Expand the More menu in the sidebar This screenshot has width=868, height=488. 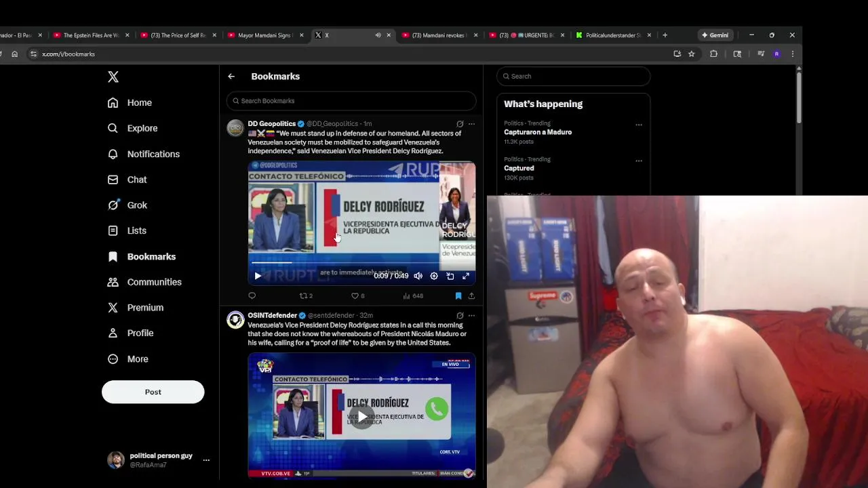coord(127,359)
